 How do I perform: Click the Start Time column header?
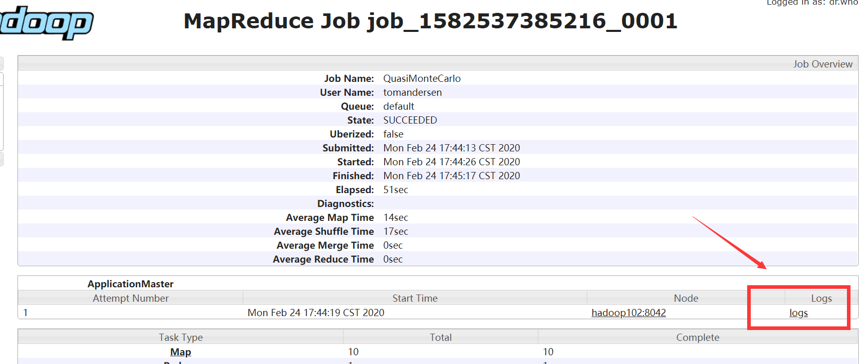(415, 298)
